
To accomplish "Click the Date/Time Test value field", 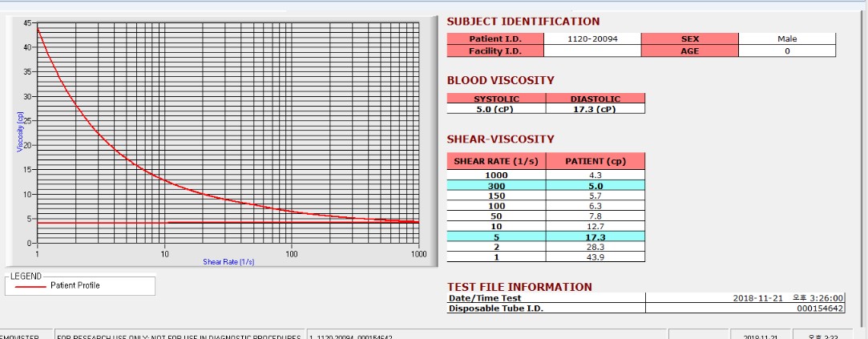I will tap(745, 298).
